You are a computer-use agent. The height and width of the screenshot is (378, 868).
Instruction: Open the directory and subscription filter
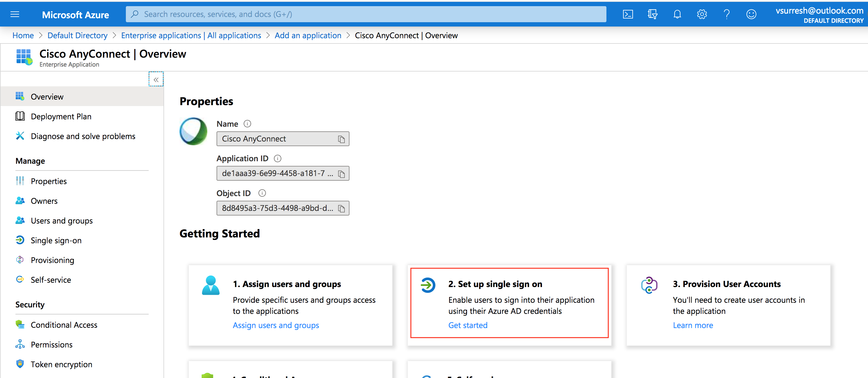pyautogui.click(x=652, y=14)
